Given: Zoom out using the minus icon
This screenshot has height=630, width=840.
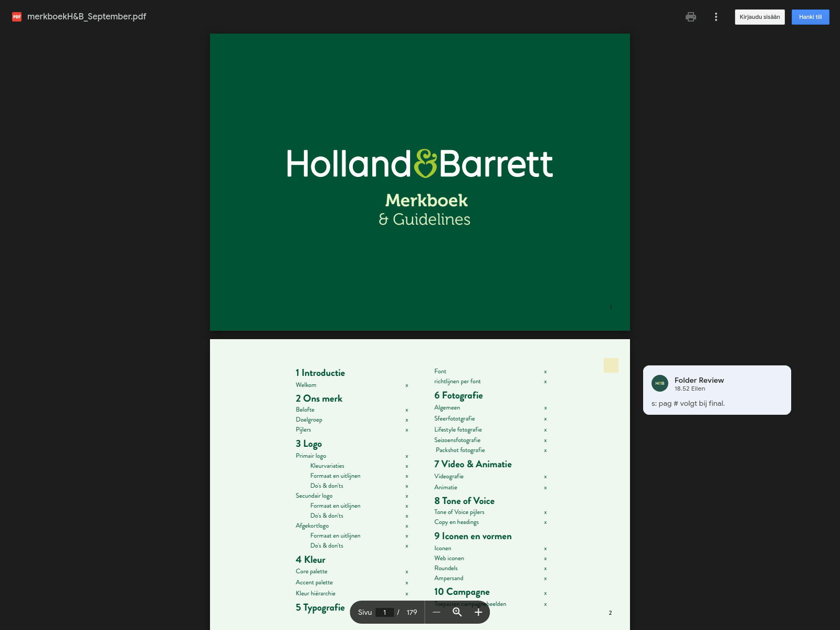Looking at the screenshot, I should click(x=436, y=612).
